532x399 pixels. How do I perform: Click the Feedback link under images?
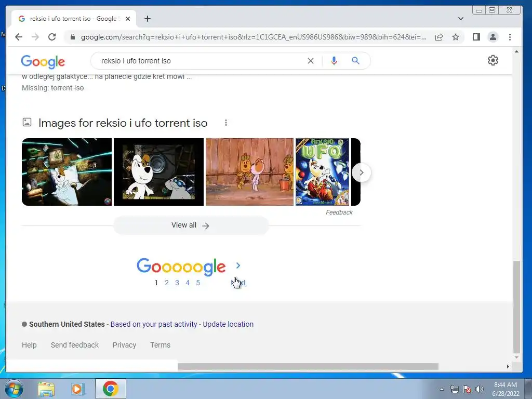click(339, 212)
